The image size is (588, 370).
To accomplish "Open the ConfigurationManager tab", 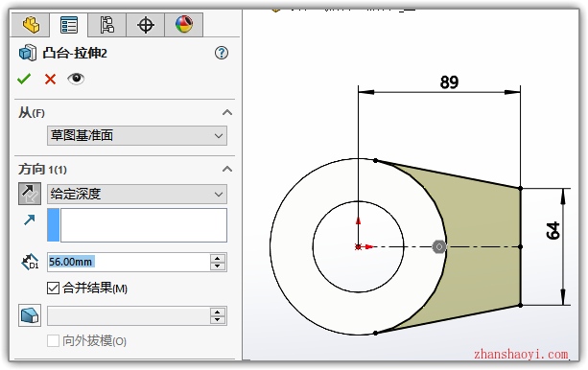I will tap(107, 25).
